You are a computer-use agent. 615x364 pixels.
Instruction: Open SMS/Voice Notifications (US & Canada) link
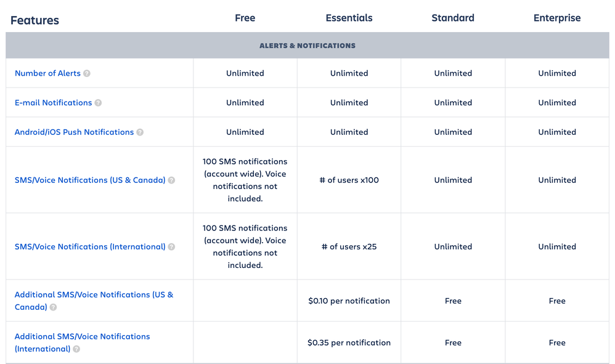[90, 180]
